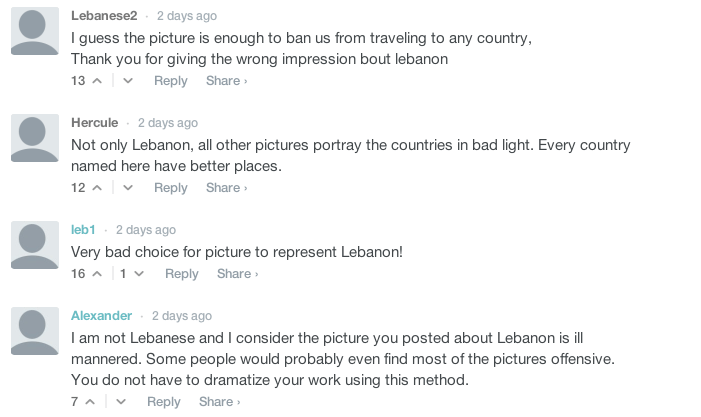Downvote the Lebanese2 comment
Screen dimensions: 701x417
(128, 81)
